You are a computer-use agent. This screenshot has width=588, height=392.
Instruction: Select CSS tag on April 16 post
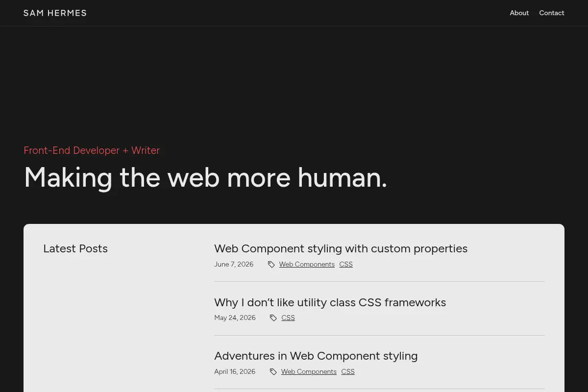pos(348,371)
